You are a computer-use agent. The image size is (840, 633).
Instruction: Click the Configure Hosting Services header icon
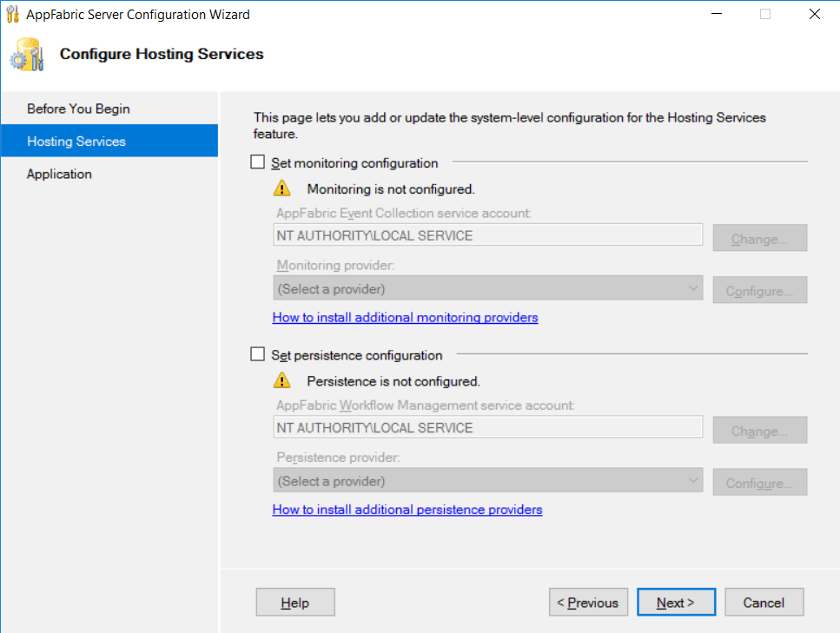27,55
